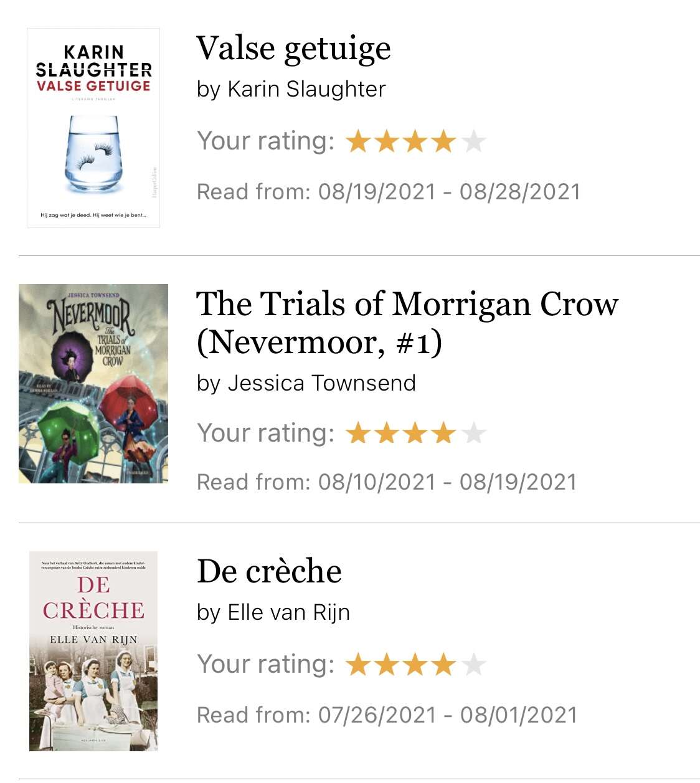
Task: Open the De crèche book title
Action: coord(269,571)
